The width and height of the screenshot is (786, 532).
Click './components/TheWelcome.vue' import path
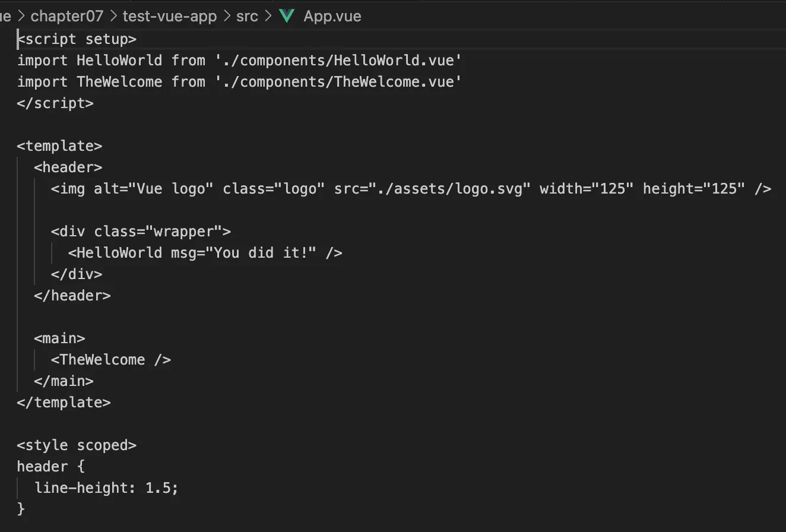point(338,82)
